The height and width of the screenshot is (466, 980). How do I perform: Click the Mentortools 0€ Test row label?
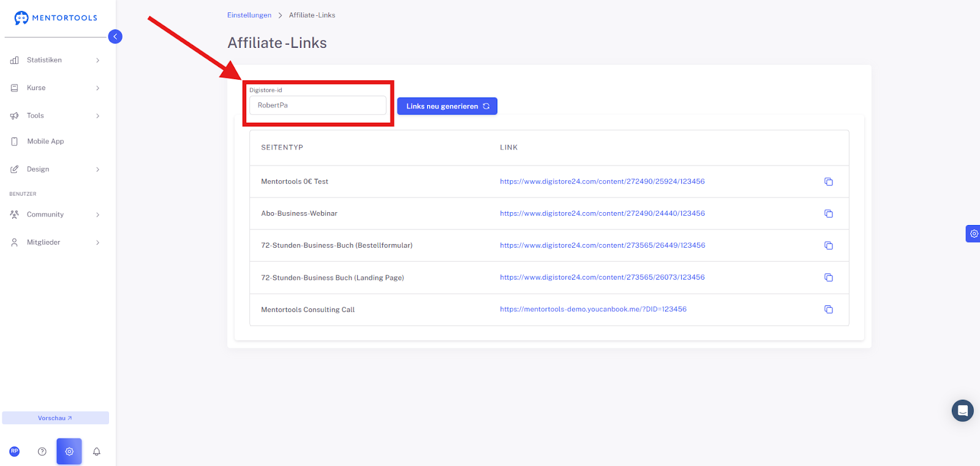coord(295,181)
